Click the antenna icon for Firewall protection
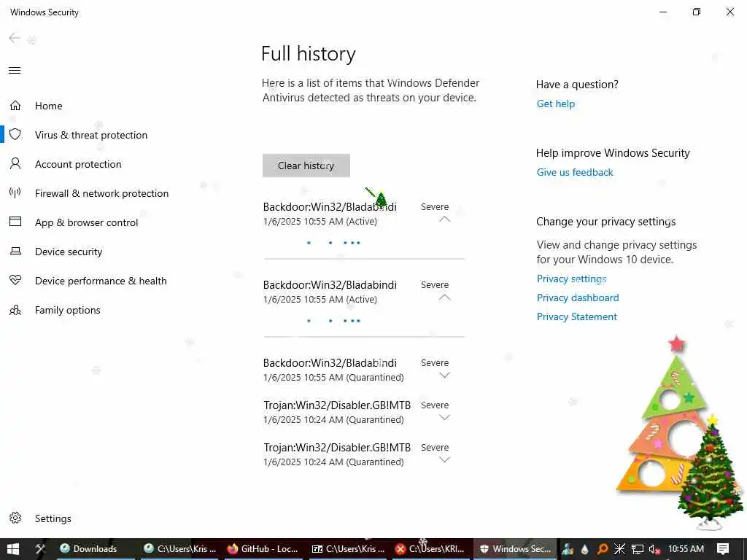The height and width of the screenshot is (560, 747). click(15, 192)
